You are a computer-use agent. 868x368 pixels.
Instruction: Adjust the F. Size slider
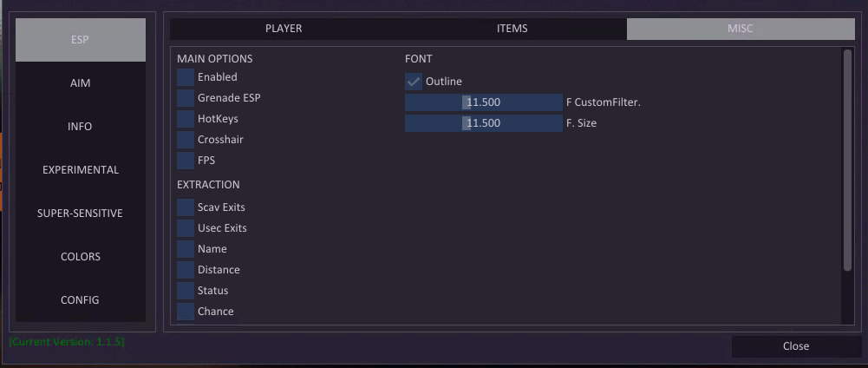tap(483, 123)
